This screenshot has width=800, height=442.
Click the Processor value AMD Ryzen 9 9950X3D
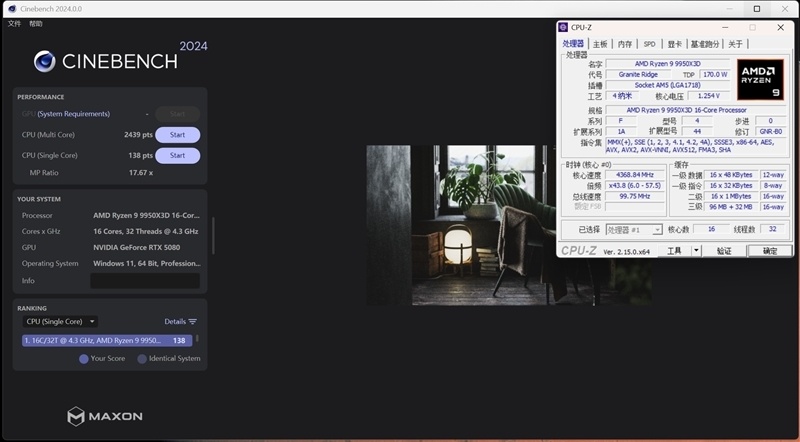146,215
